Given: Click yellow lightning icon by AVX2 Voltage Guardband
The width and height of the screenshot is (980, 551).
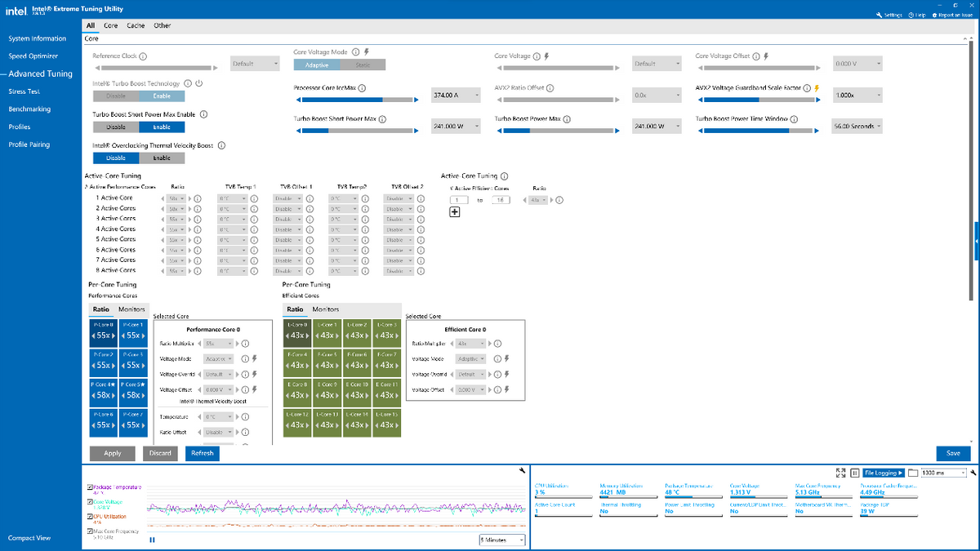Looking at the screenshot, I should [817, 88].
